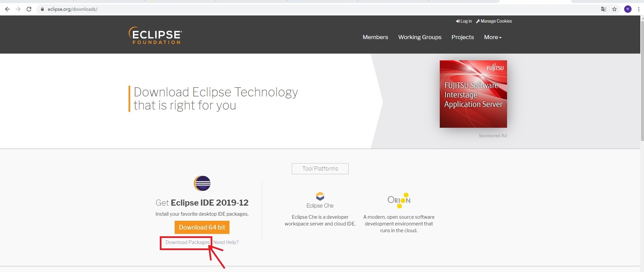644x272 pixels.
Task: Click the page vertical scrollbar
Action: pyautogui.click(x=642, y=81)
